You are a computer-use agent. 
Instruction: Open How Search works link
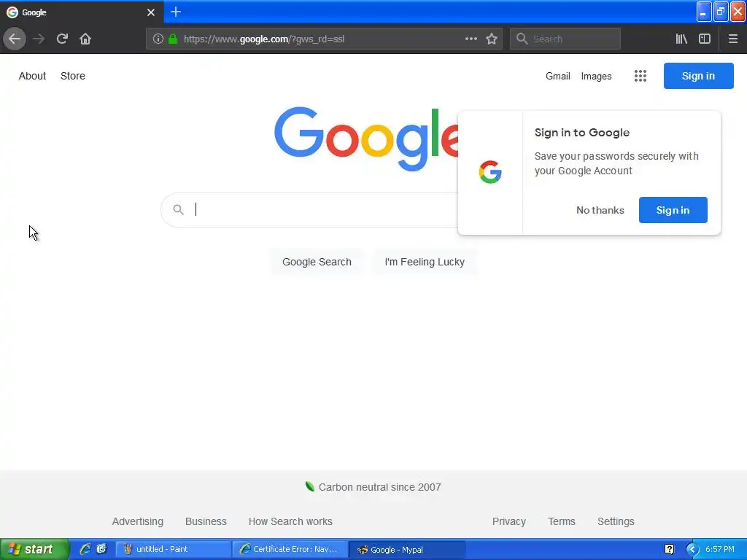click(290, 521)
